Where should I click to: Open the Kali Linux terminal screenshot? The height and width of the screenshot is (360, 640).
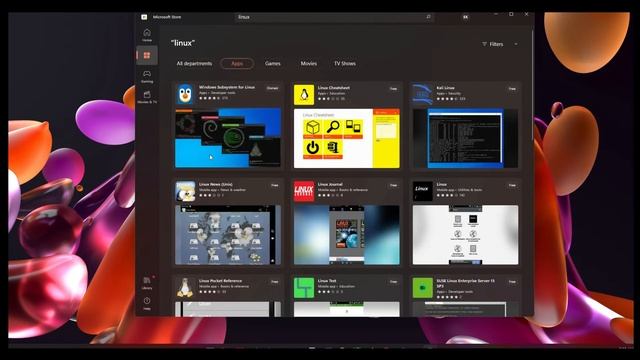tap(465, 138)
